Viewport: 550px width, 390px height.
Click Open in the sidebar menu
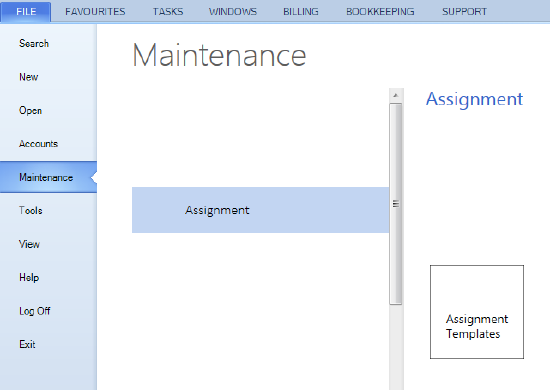[x=31, y=110]
